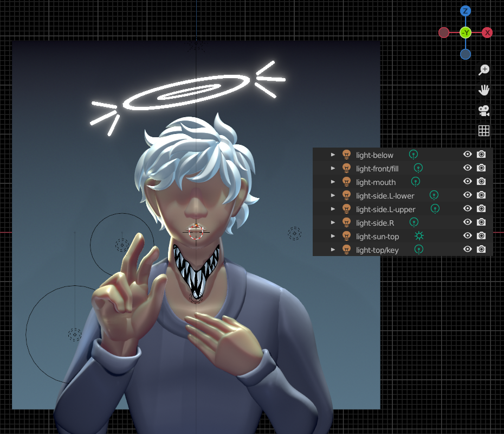Switch perspective/orthographic with the grid icon

[484, 131]
